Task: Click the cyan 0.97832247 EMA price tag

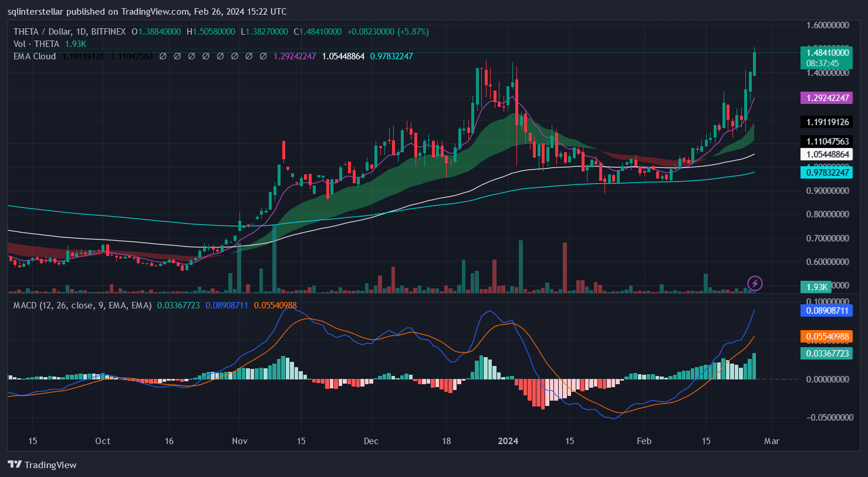Action: [x=828, y=172]
